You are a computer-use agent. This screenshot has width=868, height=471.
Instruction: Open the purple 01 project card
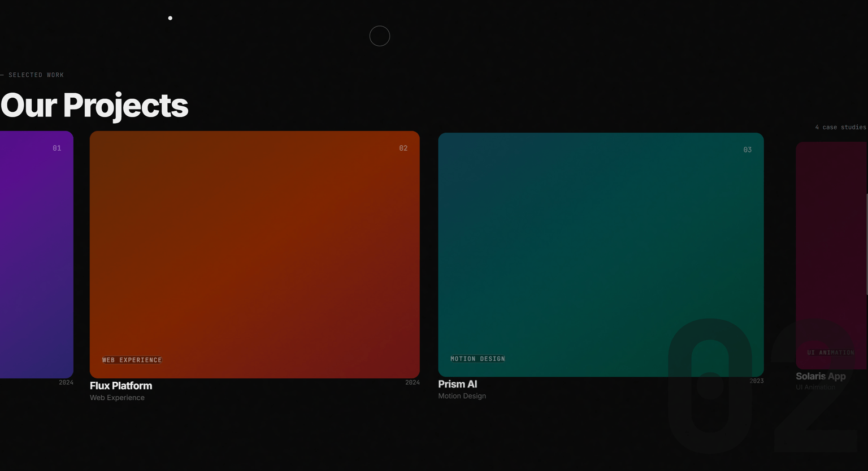point(37,255)
